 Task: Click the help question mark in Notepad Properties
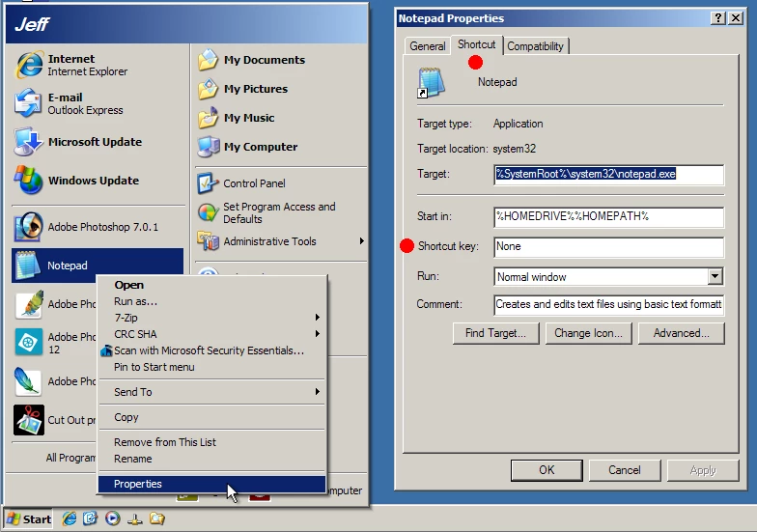pyautogui.click(x=718, y=18)
